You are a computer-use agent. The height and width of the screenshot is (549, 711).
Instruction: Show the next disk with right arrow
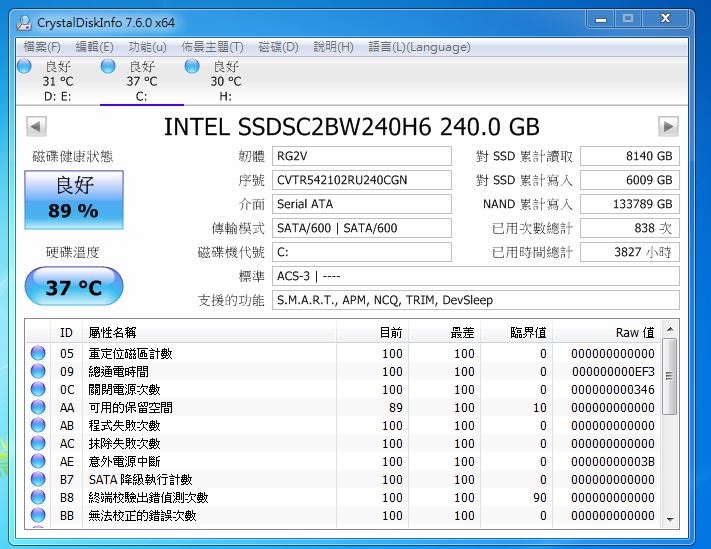pos(668,126)
